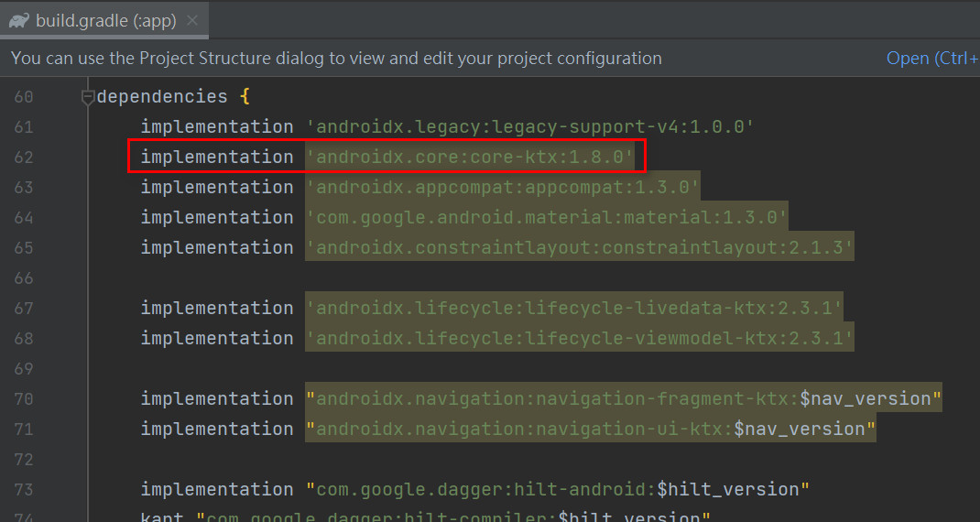Click 'androidx.legacy:legacy-support-v4:1.0.0' string

530,127
